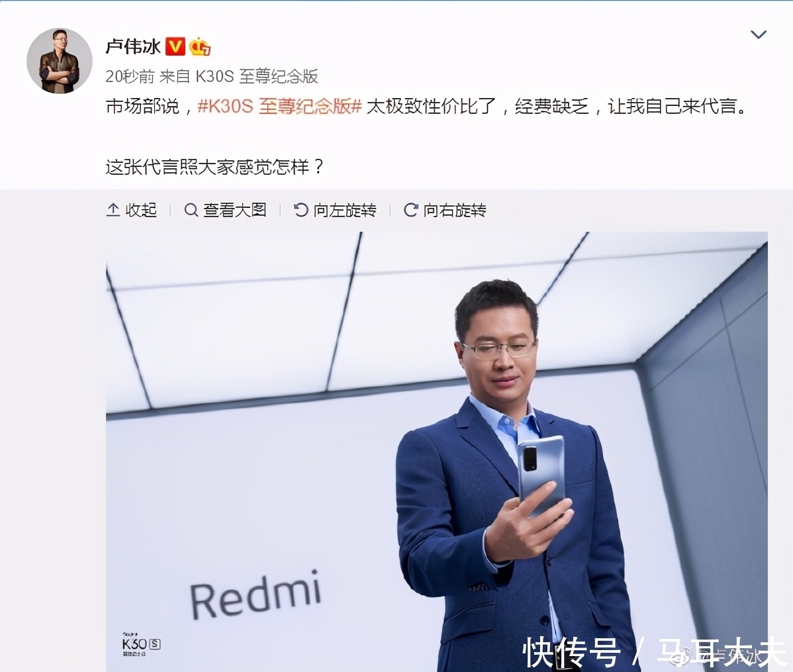Image resolution: width=793 pixels, height=672 pixels.
Task: Rotate the image left with 向左旋转
Action: click(x=335, y=210)
